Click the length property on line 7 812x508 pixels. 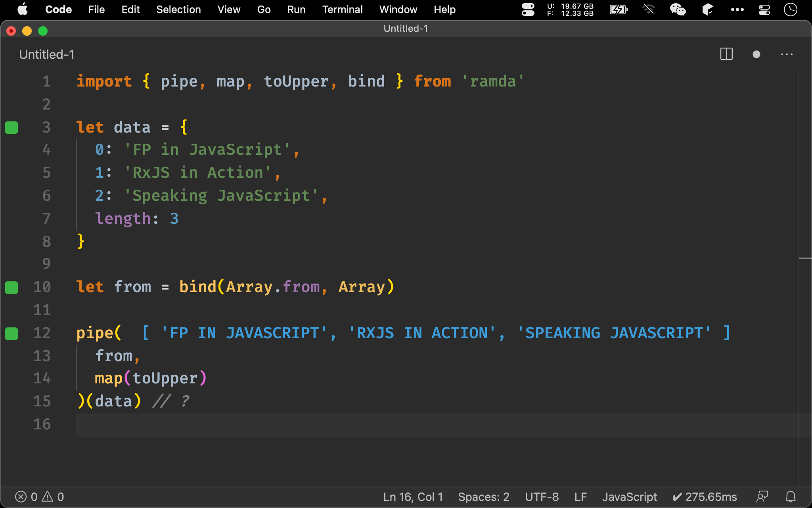click(x=123, y=219)
